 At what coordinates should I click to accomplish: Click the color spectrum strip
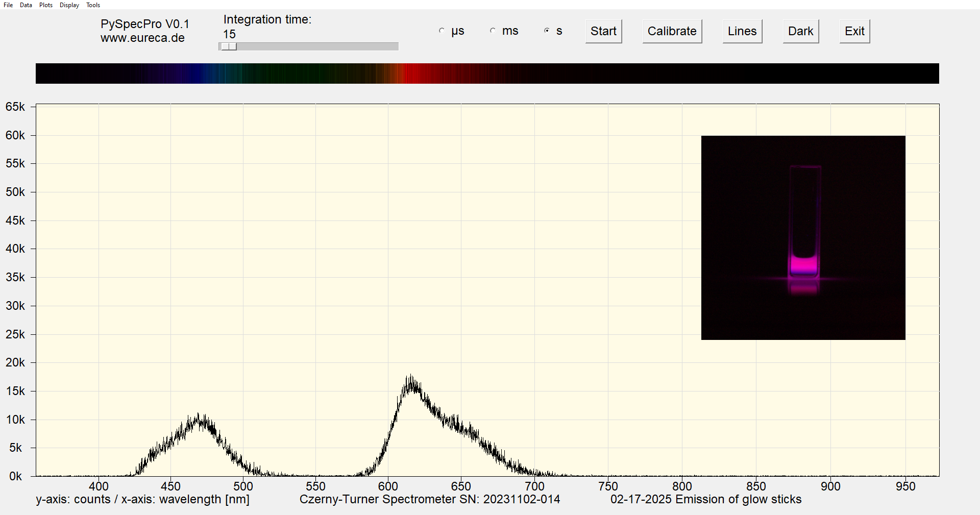pyautogui.click(x=487, y=73)
